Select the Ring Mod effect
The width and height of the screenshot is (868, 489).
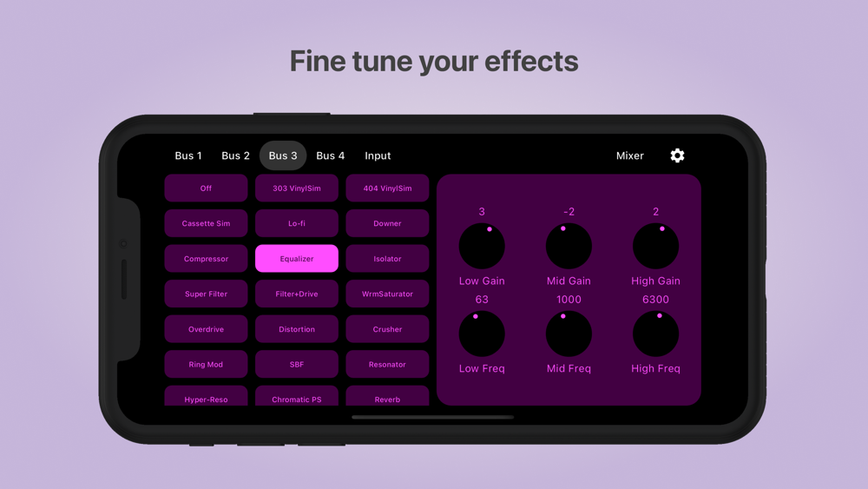206,365
